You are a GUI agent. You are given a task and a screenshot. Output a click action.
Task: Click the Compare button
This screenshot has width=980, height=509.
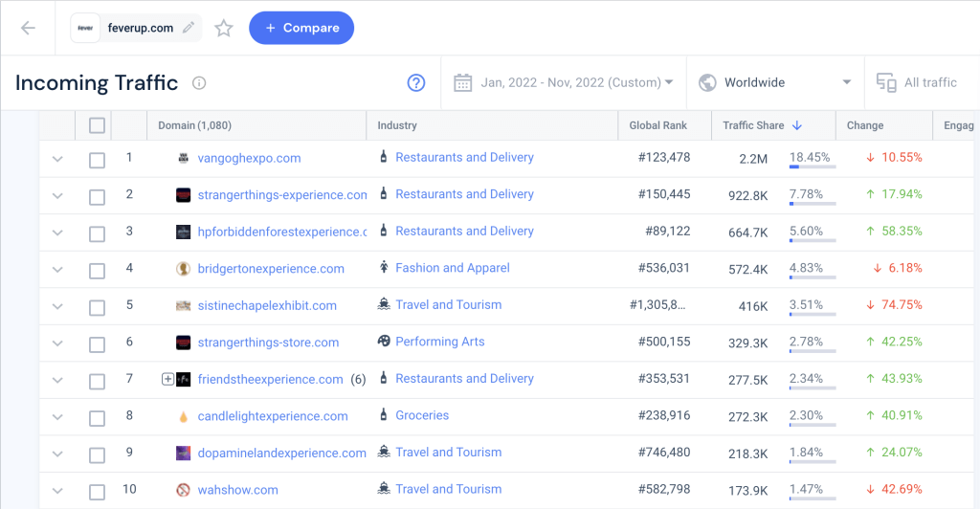point(301,28)
